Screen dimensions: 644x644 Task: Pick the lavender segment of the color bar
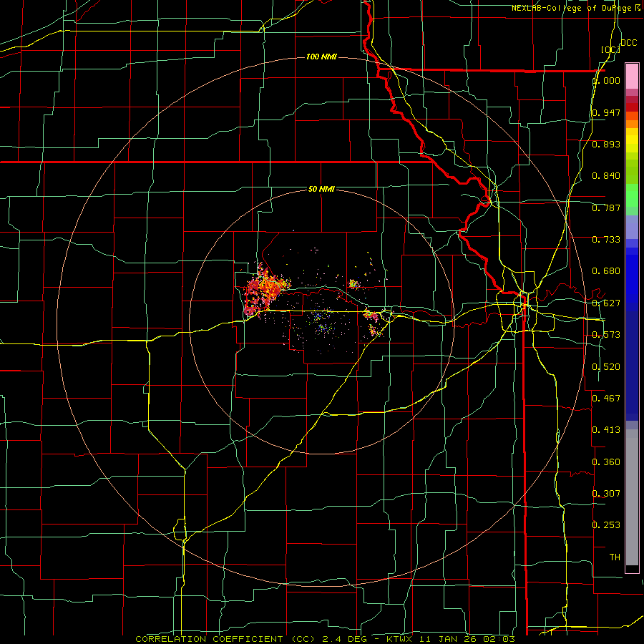pos(632,227)
